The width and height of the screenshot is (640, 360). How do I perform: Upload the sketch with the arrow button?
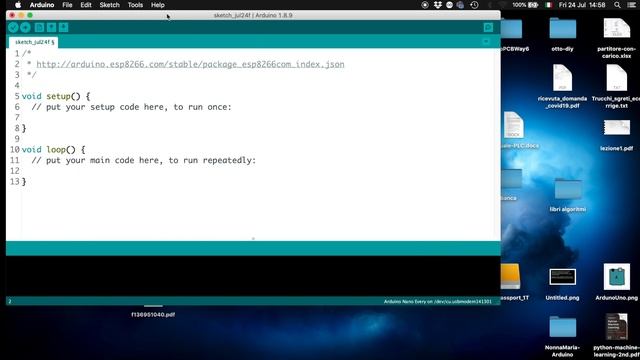(x=25, y=27)
